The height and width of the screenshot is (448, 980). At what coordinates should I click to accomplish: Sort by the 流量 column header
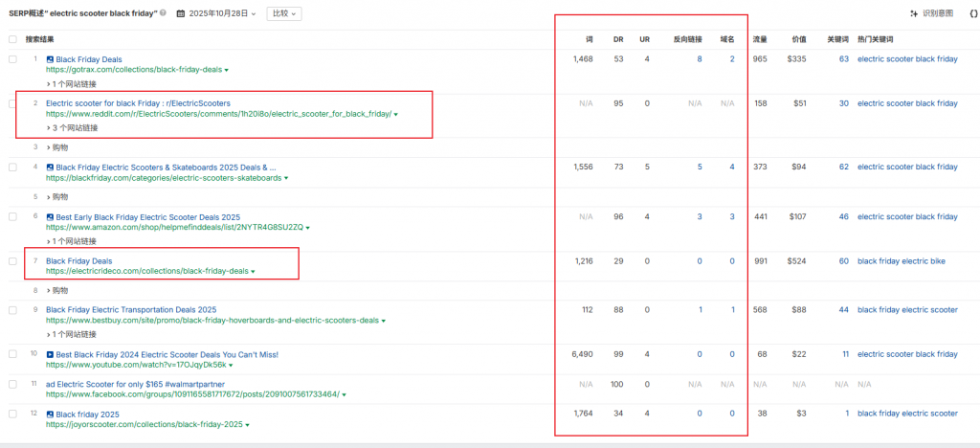(x=760, y=39)
